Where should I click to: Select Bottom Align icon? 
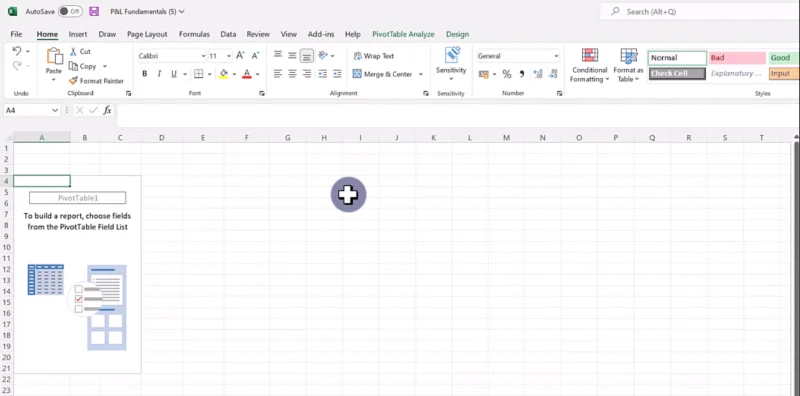click(307, 56)
